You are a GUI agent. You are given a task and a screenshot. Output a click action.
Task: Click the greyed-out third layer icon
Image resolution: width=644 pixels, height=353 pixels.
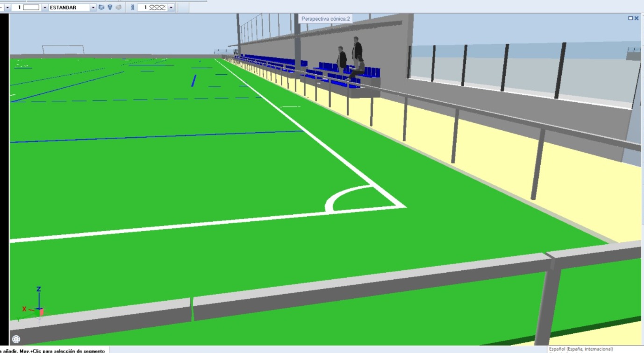(119, 7)
